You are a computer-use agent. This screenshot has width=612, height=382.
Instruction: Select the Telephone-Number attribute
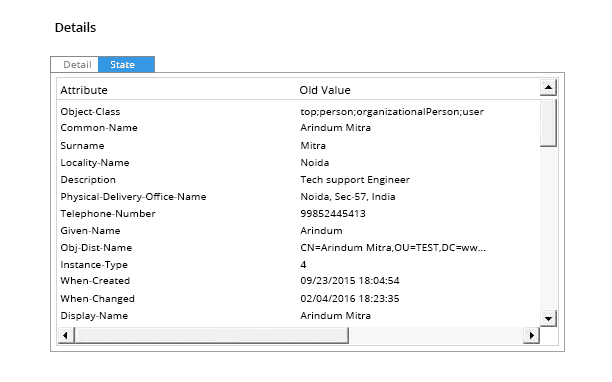[108, 214]
